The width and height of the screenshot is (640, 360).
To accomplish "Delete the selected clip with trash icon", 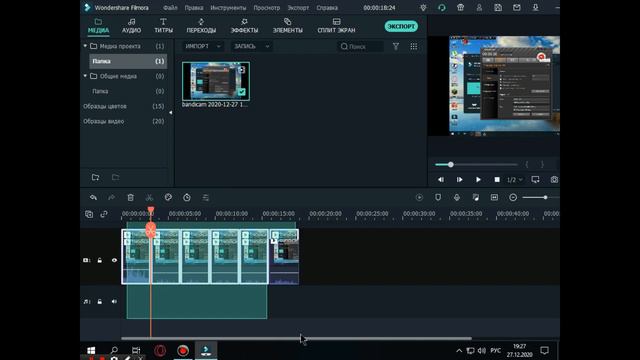I will point(131,198).
